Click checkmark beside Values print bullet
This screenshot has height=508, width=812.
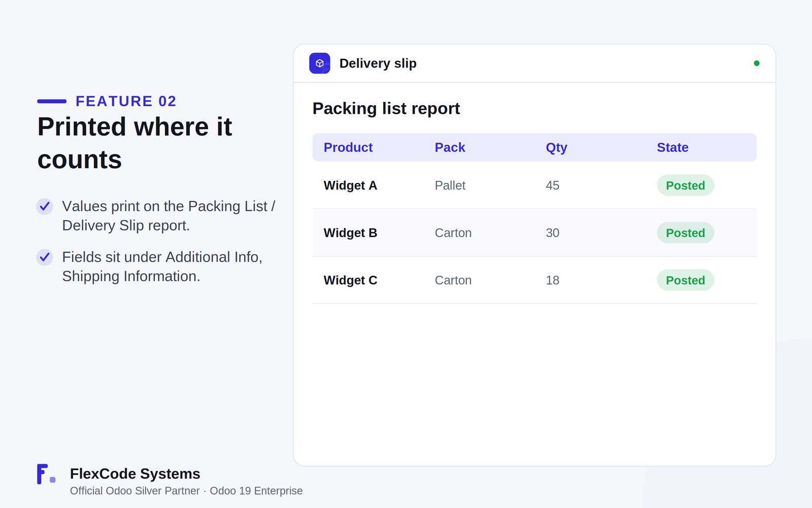click(x=45, y=206)
